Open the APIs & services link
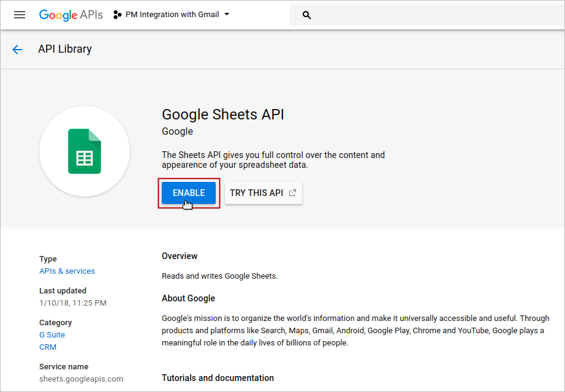Screen dimensions: 565x392 67,271
